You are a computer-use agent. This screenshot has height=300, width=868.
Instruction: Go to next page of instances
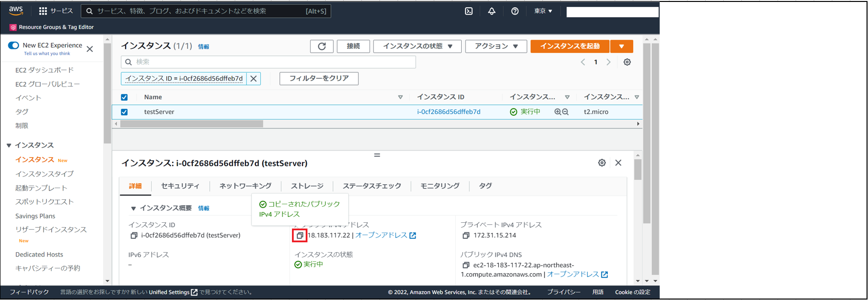point(608,62)
